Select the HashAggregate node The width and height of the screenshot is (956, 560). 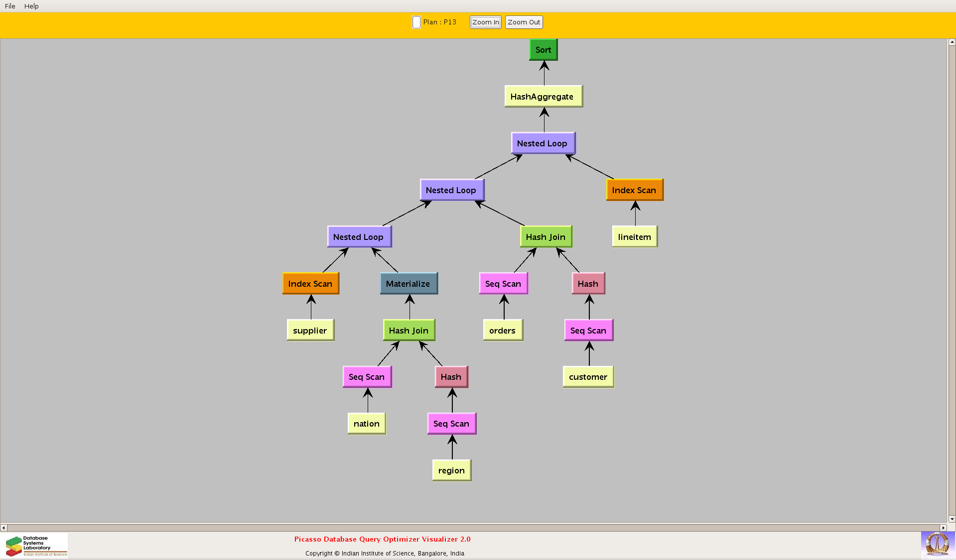pos(543,97)
